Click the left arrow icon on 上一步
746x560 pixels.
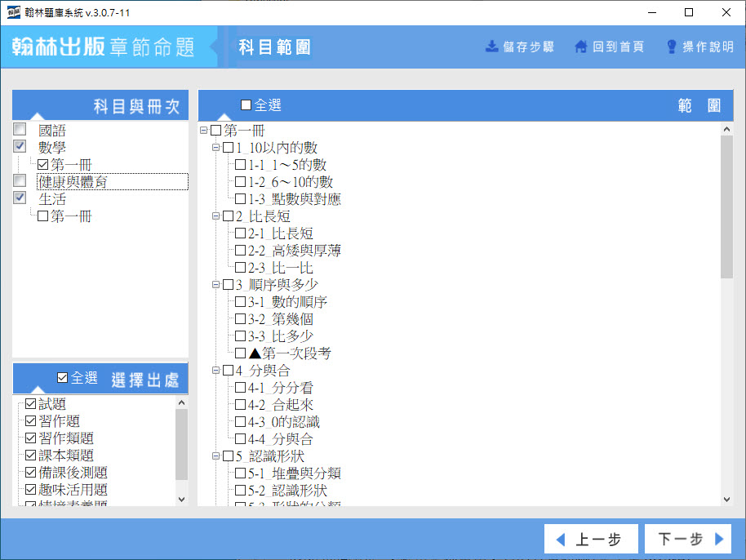click(x=560, y=540)
